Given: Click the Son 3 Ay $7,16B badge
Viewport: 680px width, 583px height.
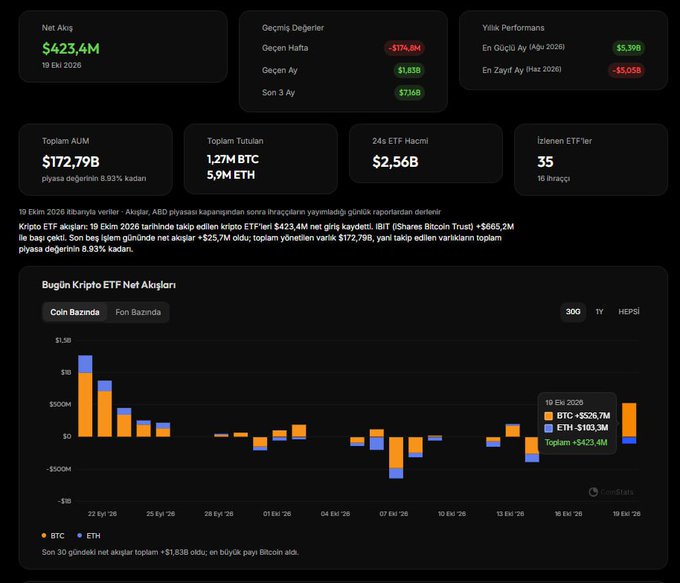Looking at the screenshot, I should [x=409, y=92].
